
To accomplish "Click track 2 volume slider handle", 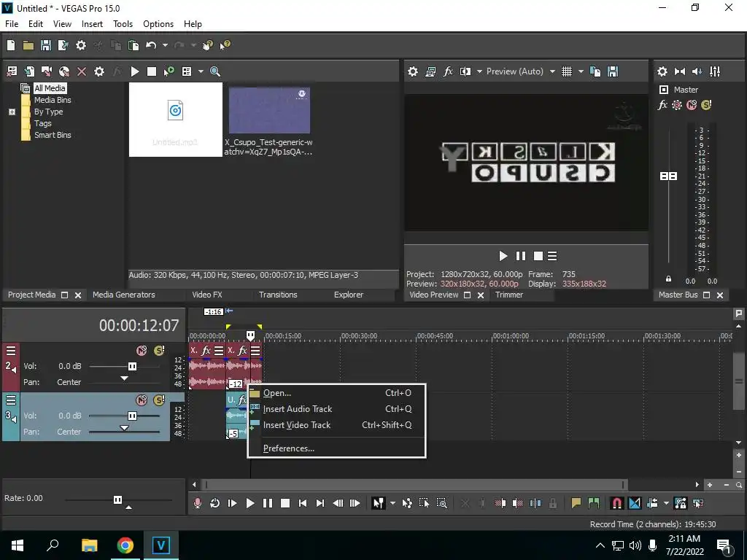I will pos(132,366).
